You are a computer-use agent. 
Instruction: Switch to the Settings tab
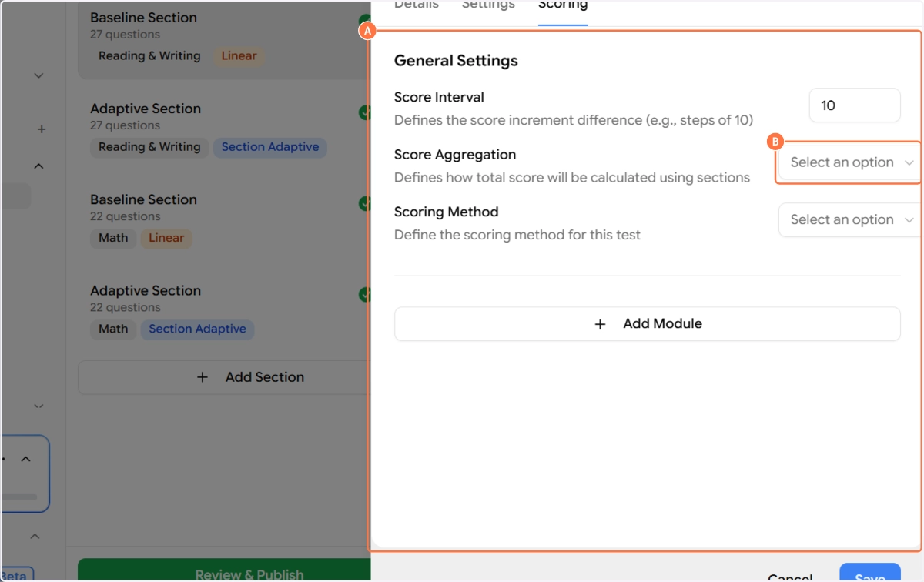click(x=488, y=6)
